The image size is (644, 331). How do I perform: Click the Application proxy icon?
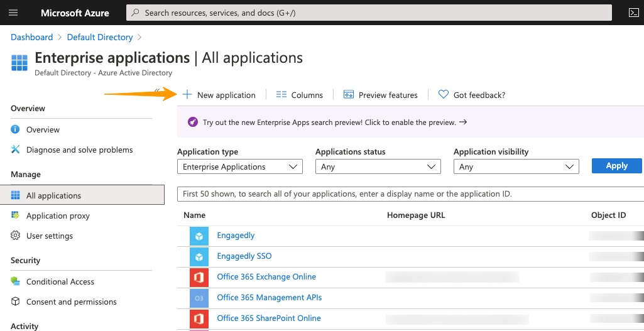click(x=15, y=215)
